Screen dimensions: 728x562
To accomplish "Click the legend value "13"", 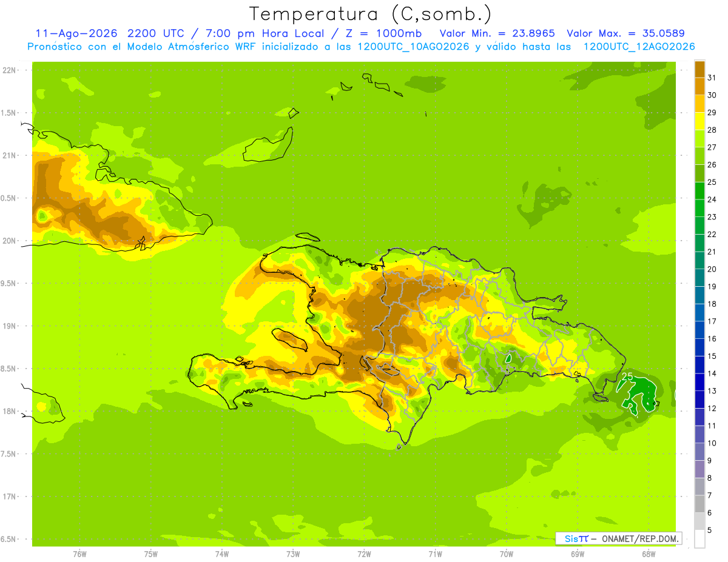I will point(712,391).
